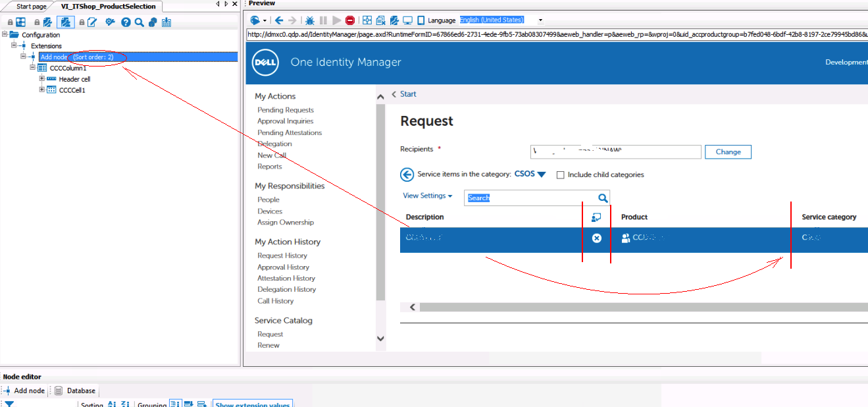
Task: Click the globe browser icon in Preview toolbar
Action: tap(255, 20)
